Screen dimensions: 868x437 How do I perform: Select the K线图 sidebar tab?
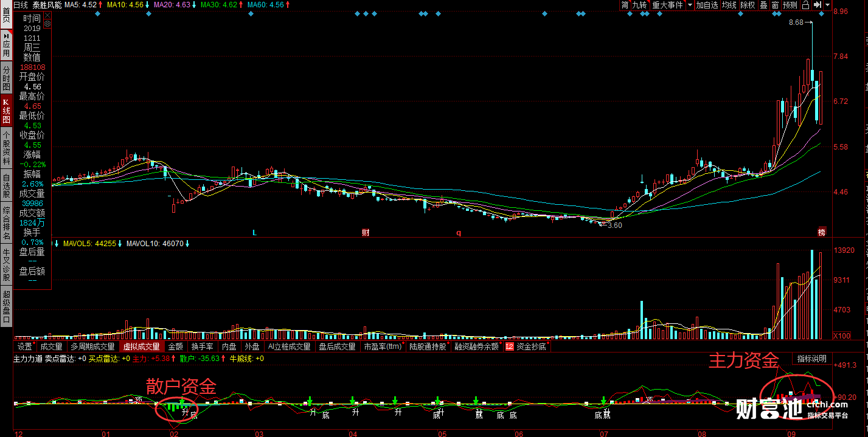point(6,111)
